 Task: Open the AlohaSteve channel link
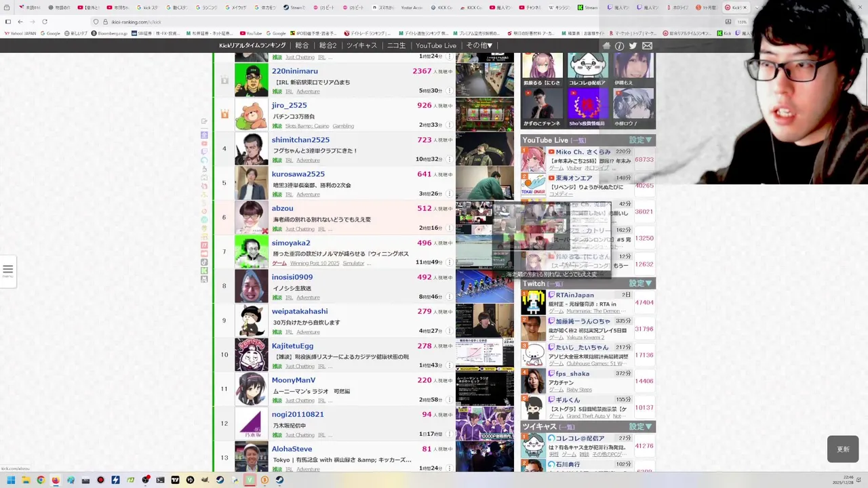pos(292,449)
